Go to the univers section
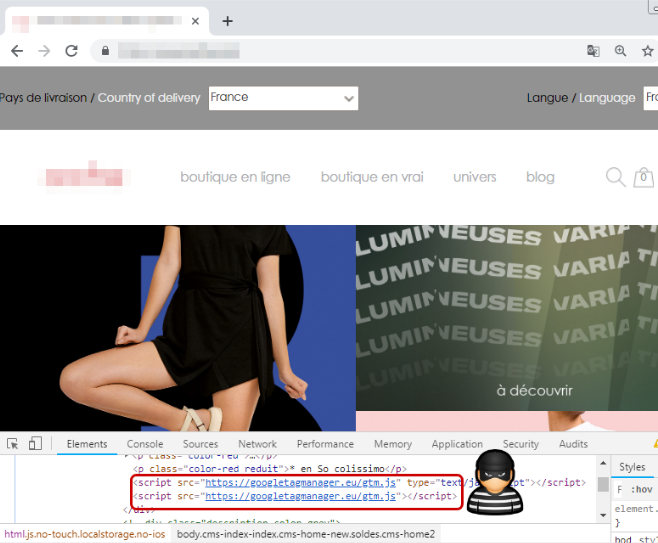This screenshot has width=658, height=543. pos(475,177)
